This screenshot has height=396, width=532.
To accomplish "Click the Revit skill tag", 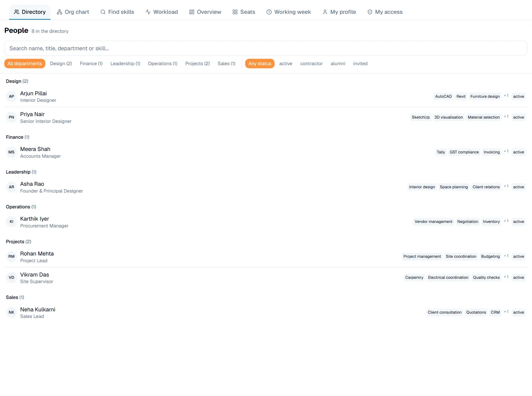I will 461,96.
